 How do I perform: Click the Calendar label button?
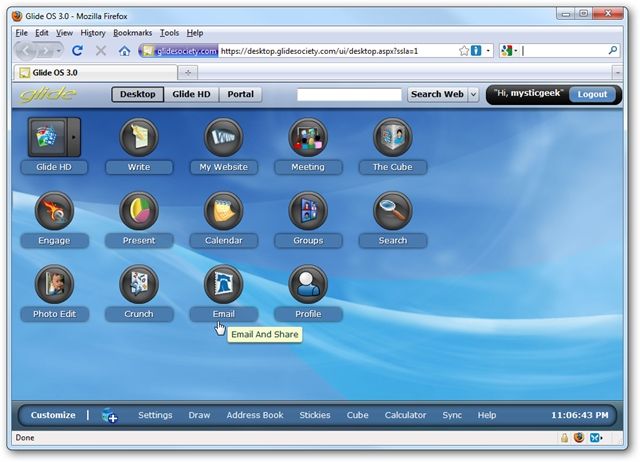(x=223, y=240)
